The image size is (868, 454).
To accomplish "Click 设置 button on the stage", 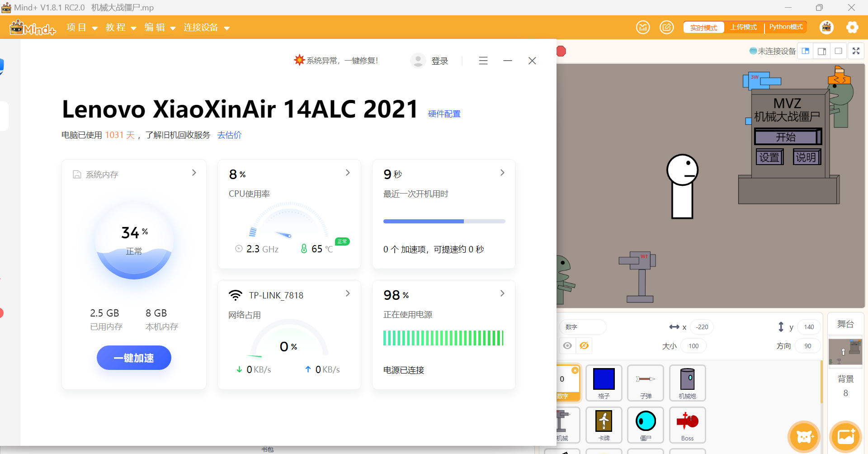I will pyautogui.click(x=769, y=157).
